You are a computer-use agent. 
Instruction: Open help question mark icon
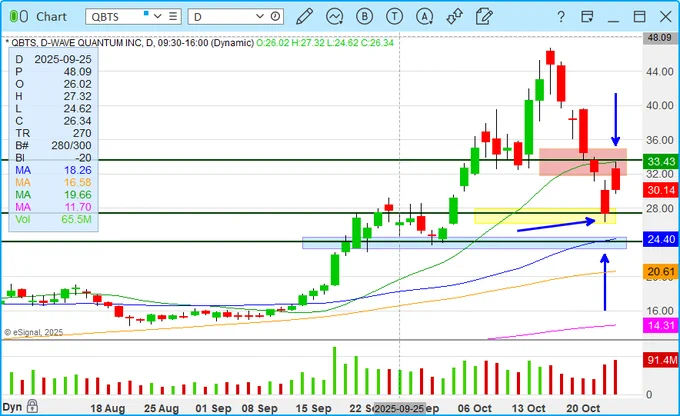[x=561, y=17]
